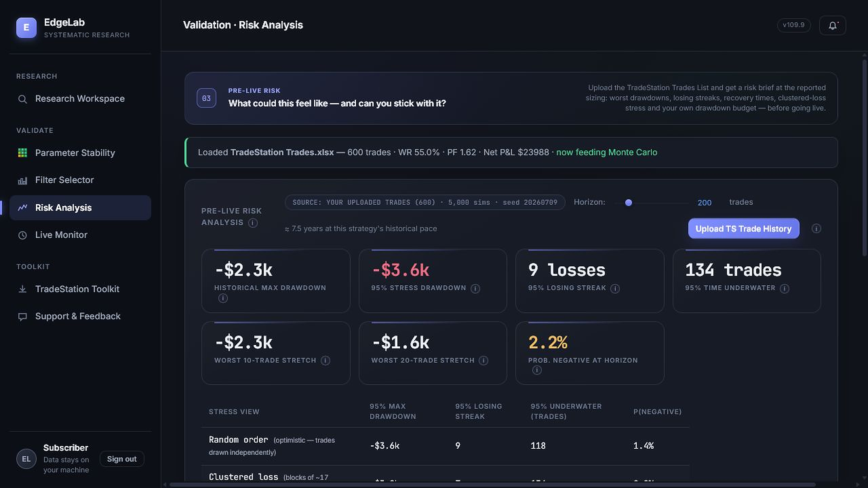Show info for Pre-Live Risk Analysis

tap(253, 223)
